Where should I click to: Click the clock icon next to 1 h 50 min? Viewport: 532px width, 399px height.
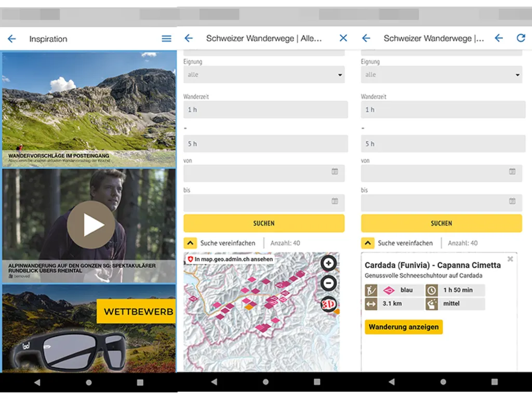(431, 290)
